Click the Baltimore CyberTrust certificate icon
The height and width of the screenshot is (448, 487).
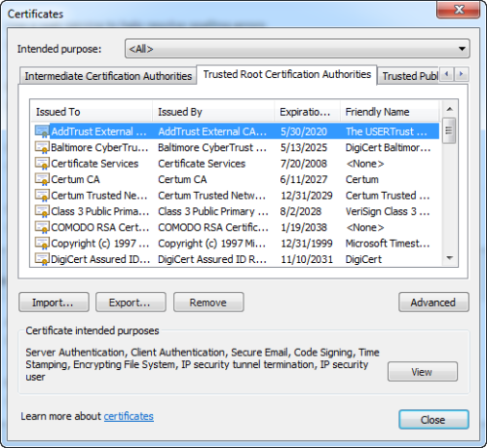click(42, 147)
